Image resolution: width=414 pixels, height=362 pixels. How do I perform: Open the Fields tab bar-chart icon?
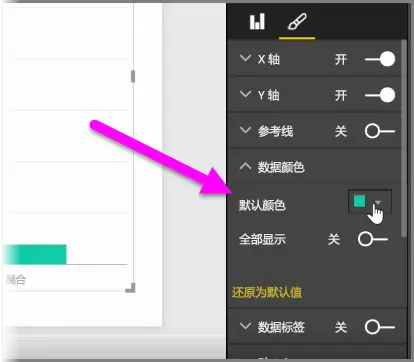click(257, 22)
